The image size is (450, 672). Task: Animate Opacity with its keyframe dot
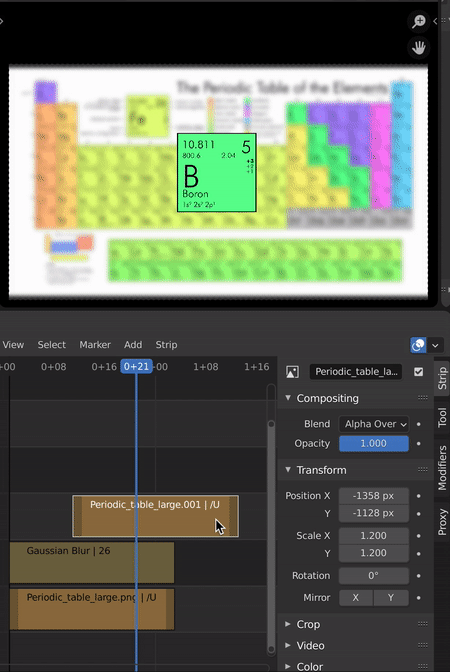pyautogui.click(x=418, y=444)
